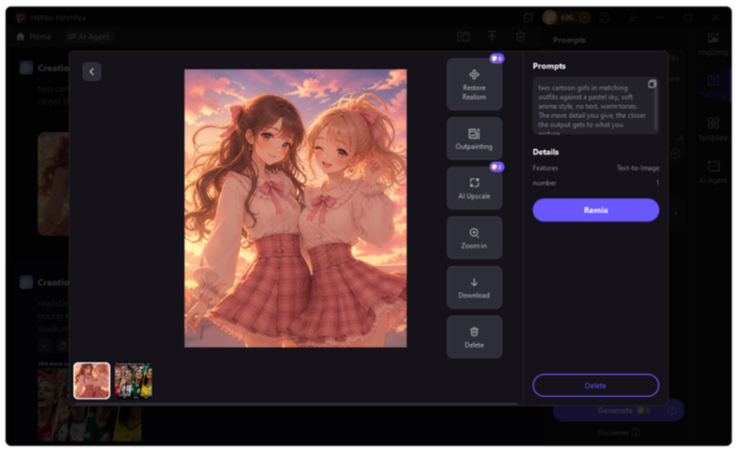This screenshot has width=736, height=450.
Task: Copy the prompt text with the copy icon
Action: tap(652, 84)
